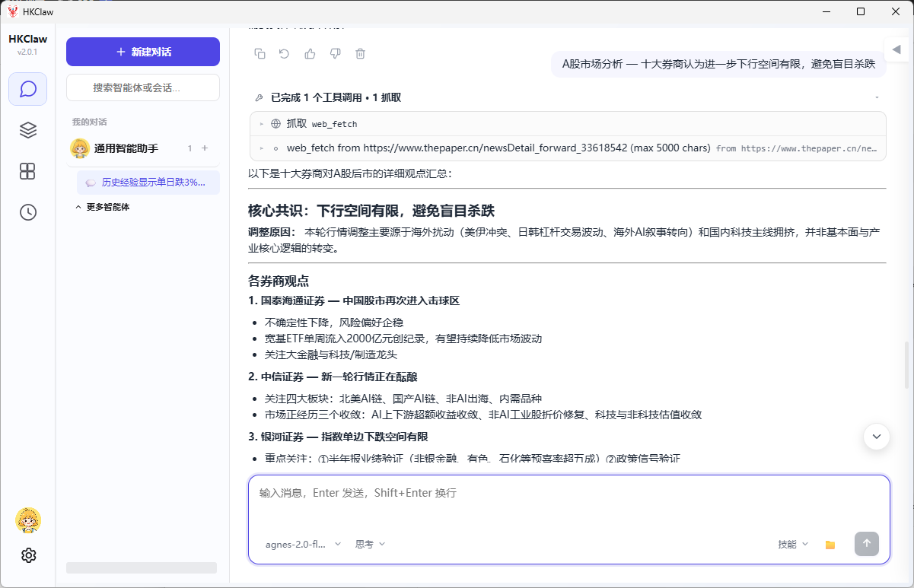Open the clock history sidebar icon

click(28, 212)
